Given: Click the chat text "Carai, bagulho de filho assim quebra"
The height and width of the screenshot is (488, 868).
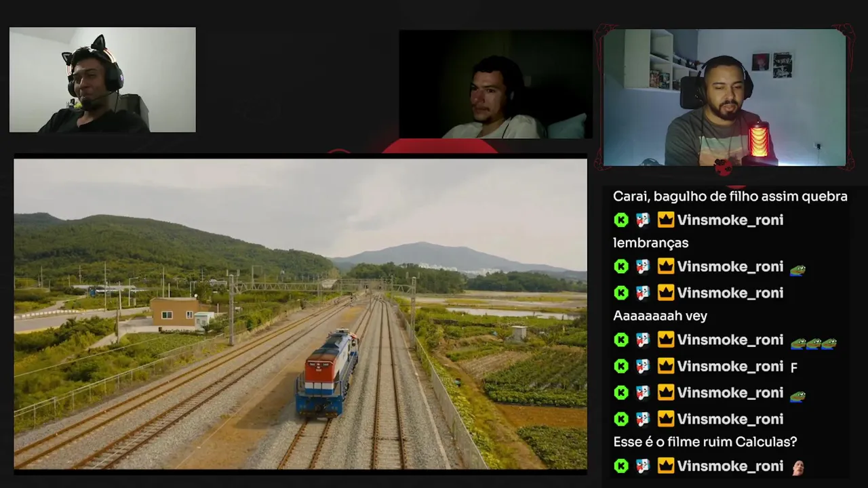Looking at the screenshot, I should pyautogui.click(x=730, y=197).
